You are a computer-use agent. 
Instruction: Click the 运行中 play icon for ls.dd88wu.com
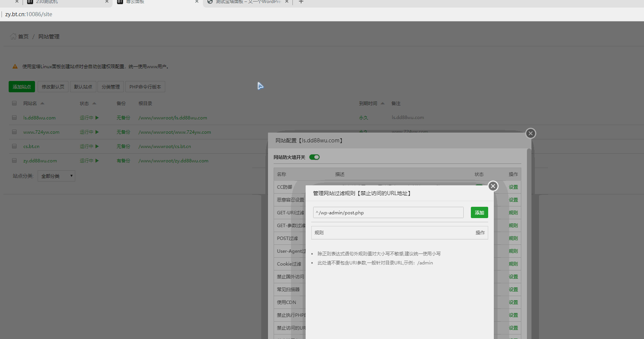(97, 118)
